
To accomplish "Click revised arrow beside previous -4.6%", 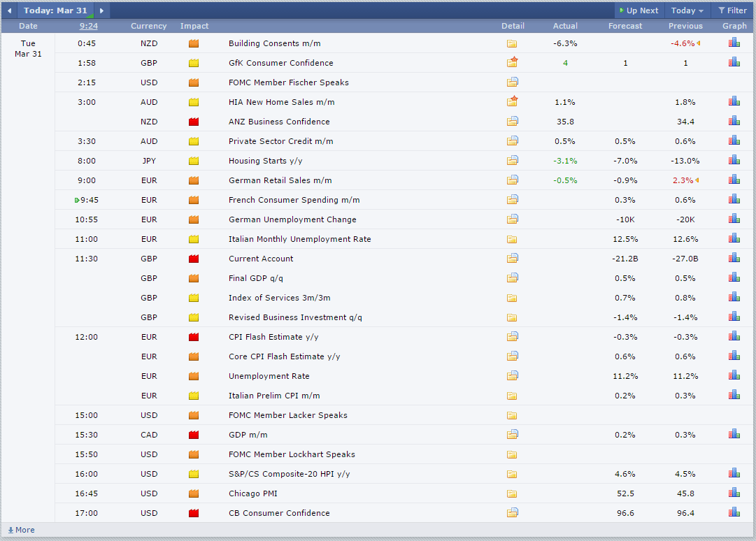I will coord(698,43).
